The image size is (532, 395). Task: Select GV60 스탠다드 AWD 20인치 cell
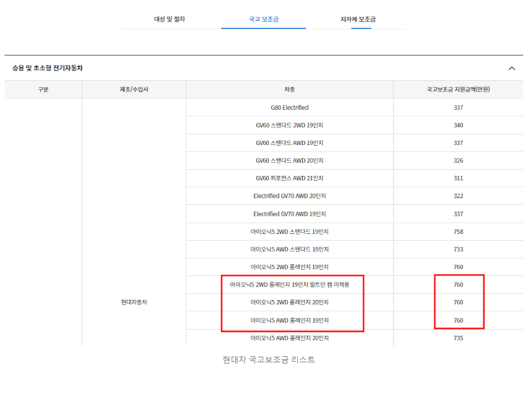coord(289,160)
